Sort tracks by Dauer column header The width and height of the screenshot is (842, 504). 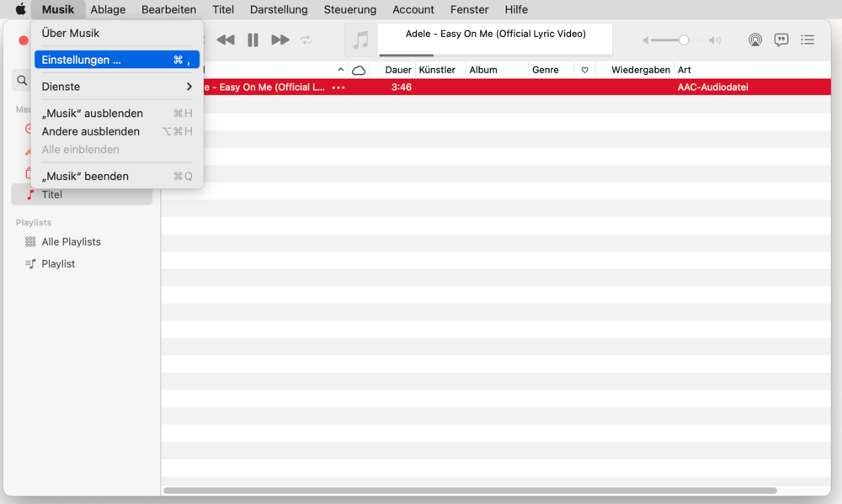point(398,70)
